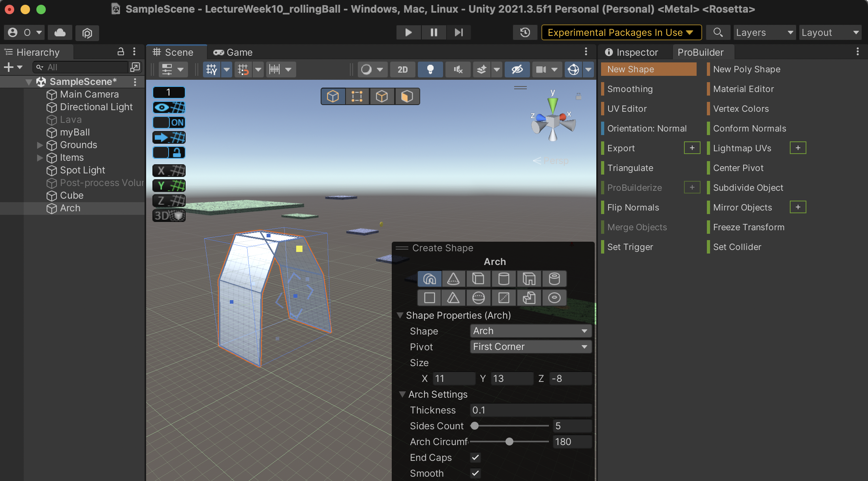Screen dimensions: 868x481
Task: Open search window icon in Hierarchy
Action: (135, 68)
